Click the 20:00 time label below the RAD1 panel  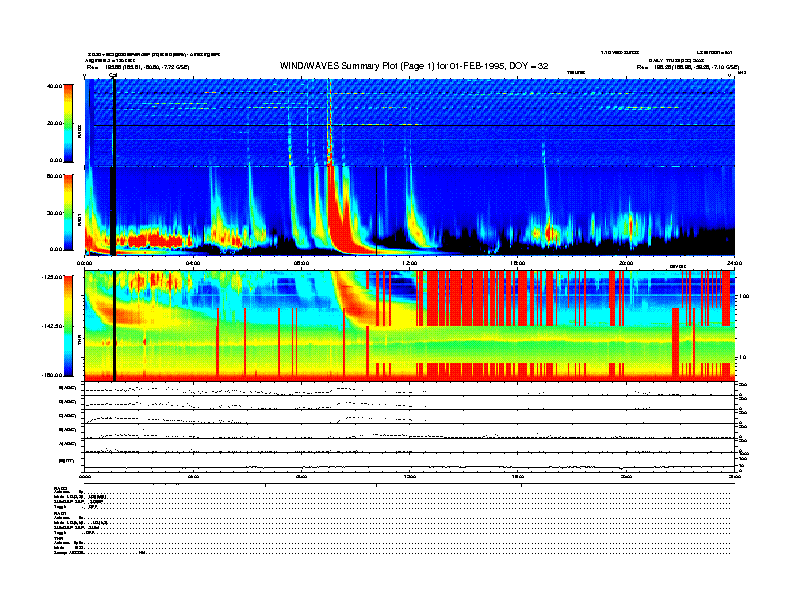pyautogui.click(x=626, y=263)
